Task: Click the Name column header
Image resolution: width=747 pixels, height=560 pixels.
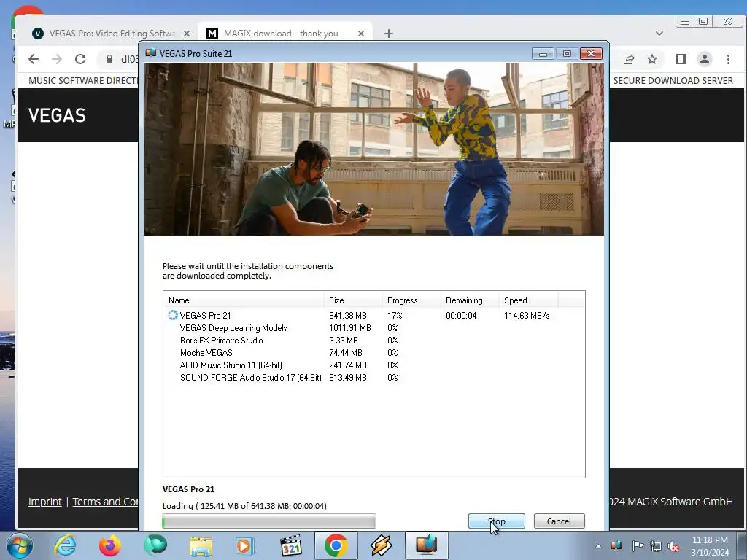Action: point(244,300)
